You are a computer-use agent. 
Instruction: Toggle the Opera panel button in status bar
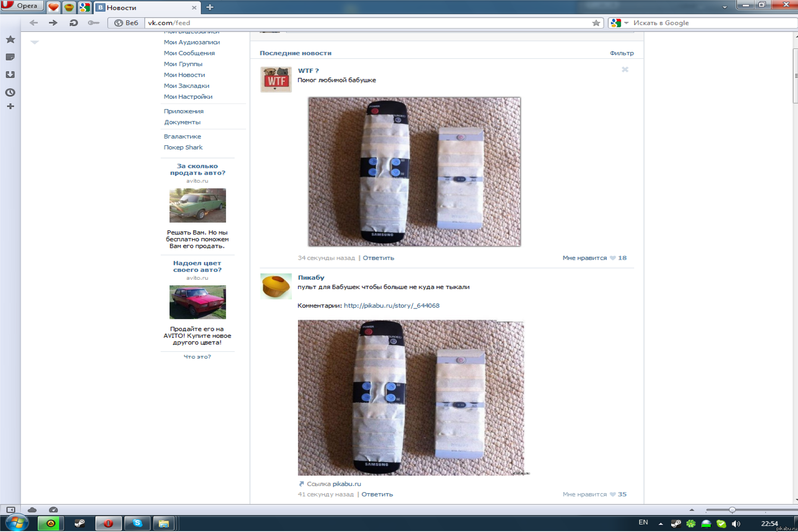coord(10,510)
